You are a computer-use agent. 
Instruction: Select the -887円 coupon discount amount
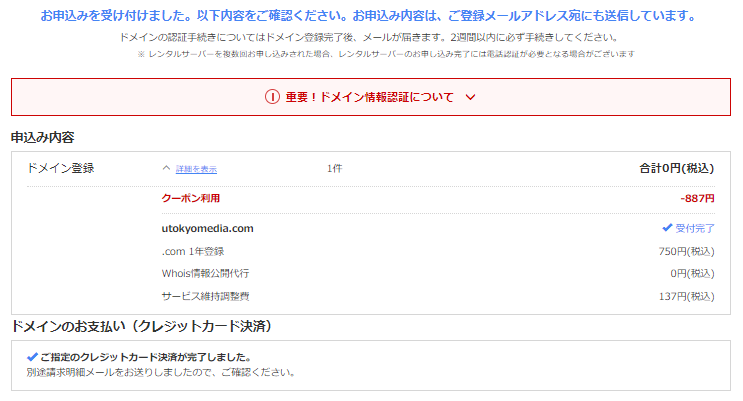tap(697, 199)
